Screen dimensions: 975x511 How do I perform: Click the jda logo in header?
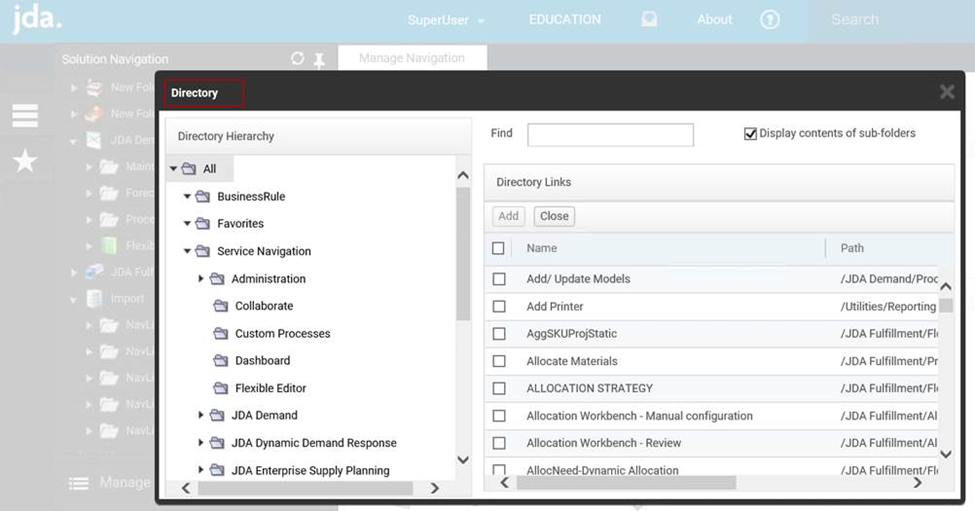coord(37,19)
